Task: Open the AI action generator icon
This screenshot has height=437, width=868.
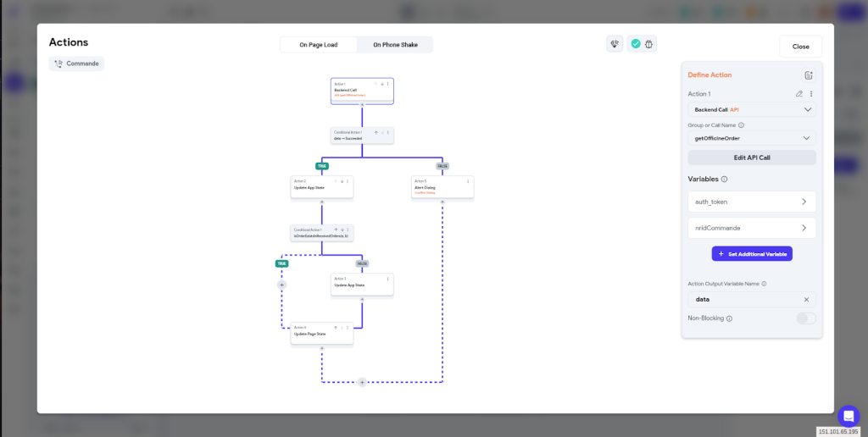Action: click(x=615, y=44)
